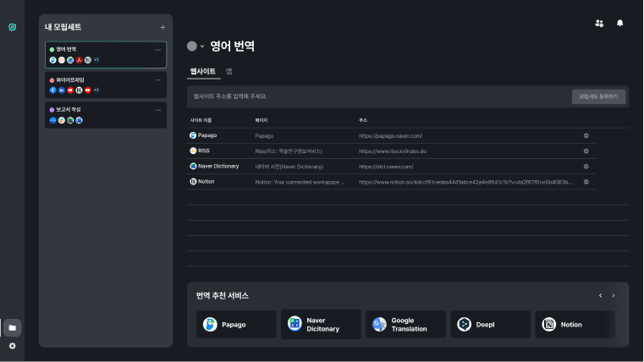The image size is (644, 362).
Task: Remove the Notion row with minus icon
Action: [586, 182]
